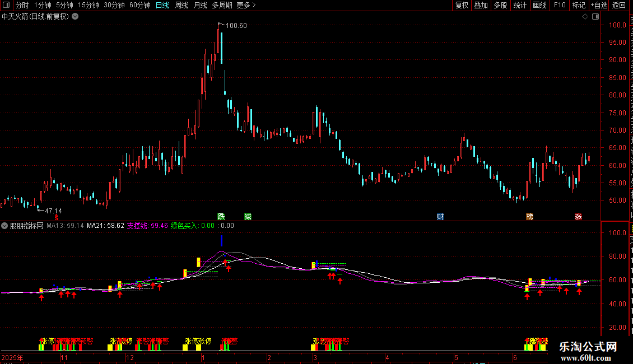Click the 股朋指标网 indicator name
Screen dimensions: 633x364
coord(27,226)
